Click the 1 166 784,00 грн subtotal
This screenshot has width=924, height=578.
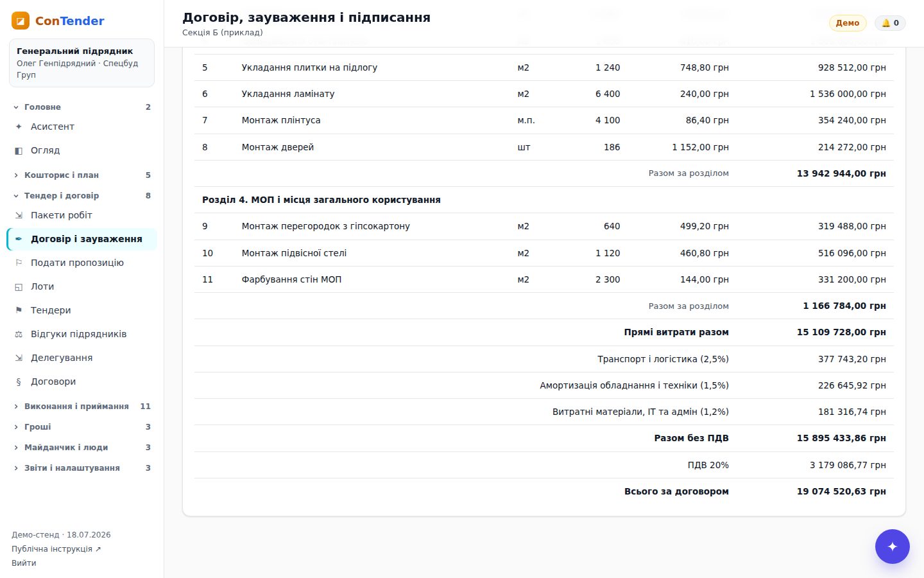pyautogui.click(x=844, y=306)
